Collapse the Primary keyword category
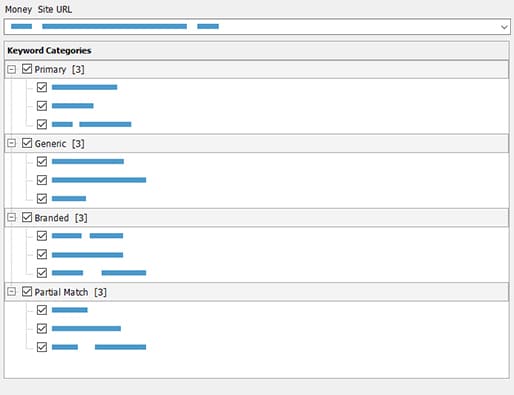This screenshot has height=395, width=514. click(12, 69)
